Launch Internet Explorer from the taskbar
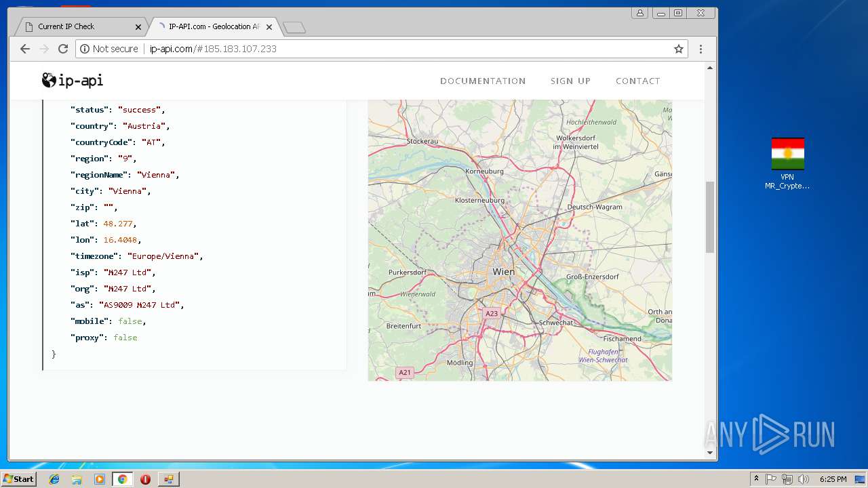The image size is (868, 488). (x=54, y=479)
